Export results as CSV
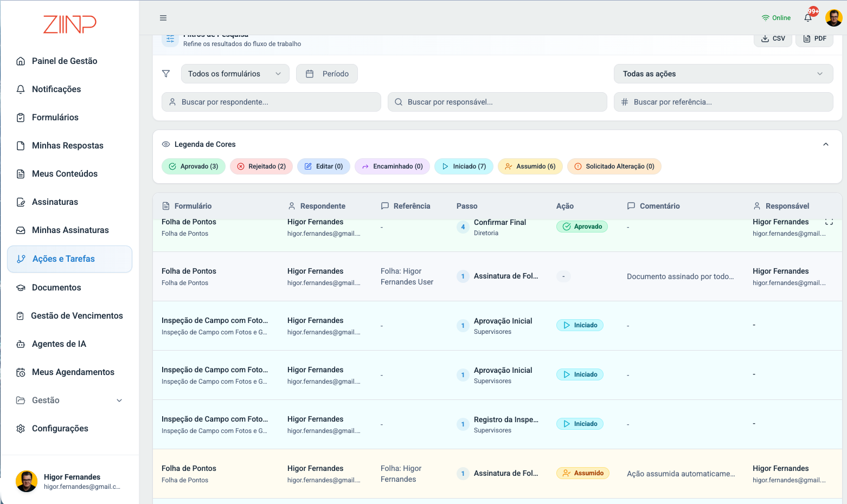This screenshot has height=504, width=847. (773, 38)
